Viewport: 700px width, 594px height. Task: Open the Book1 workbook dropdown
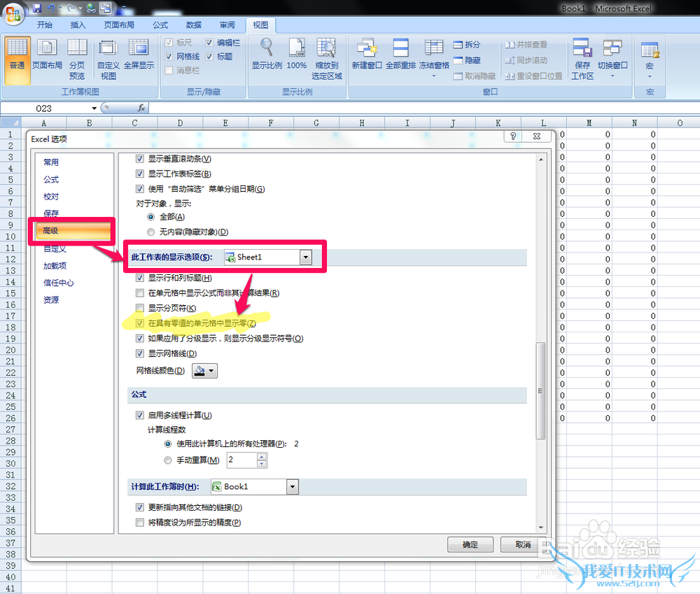click(x=293, y=487)
